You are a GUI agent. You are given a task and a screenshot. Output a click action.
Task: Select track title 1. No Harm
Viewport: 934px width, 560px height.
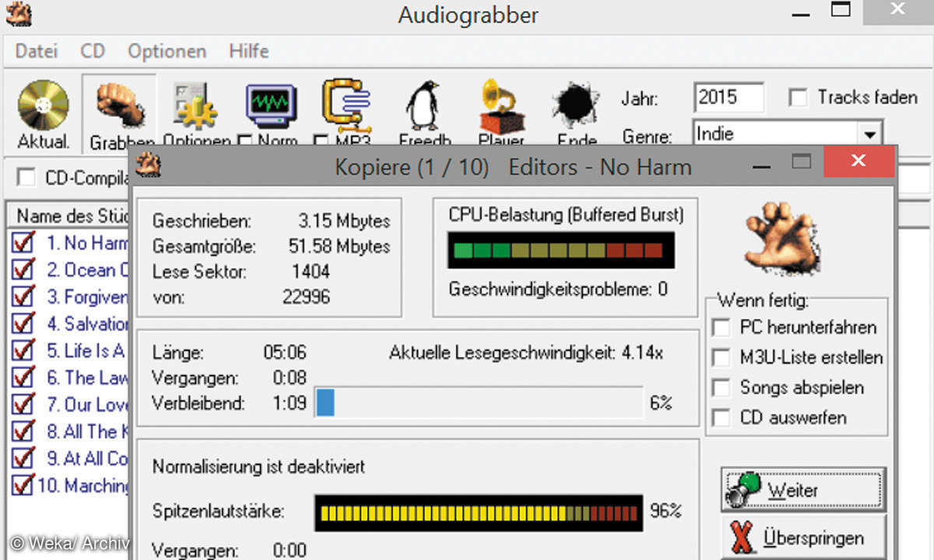86,243
